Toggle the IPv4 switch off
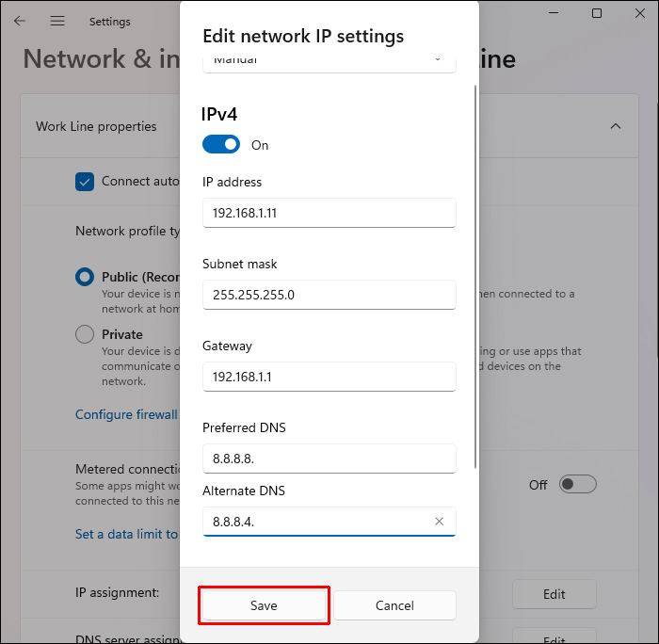 220,145
